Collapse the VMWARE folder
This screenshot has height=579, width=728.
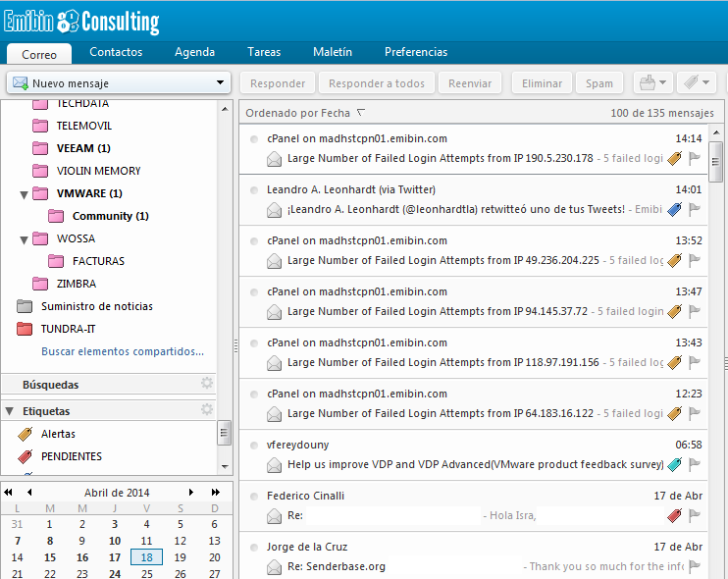(25, 195)
